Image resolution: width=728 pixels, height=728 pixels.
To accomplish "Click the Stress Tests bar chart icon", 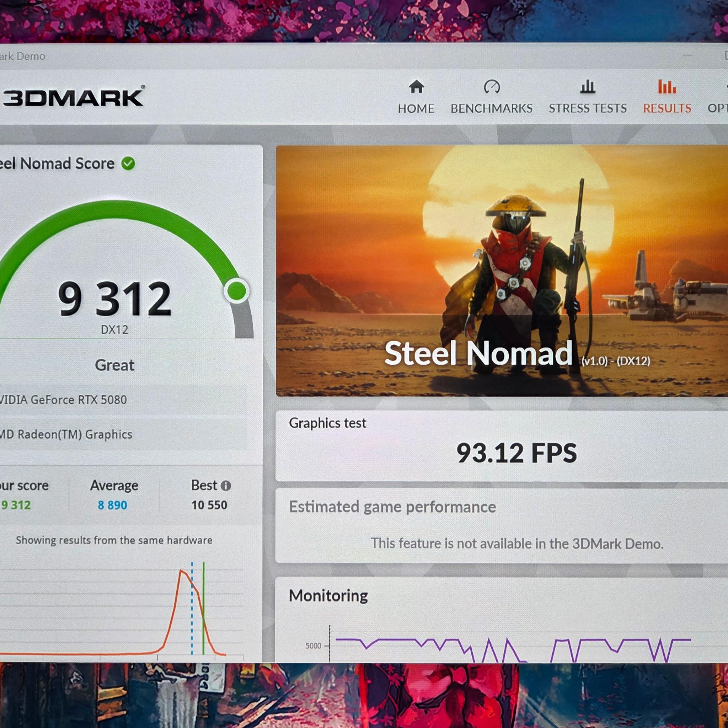I will [x=588, y=87].
